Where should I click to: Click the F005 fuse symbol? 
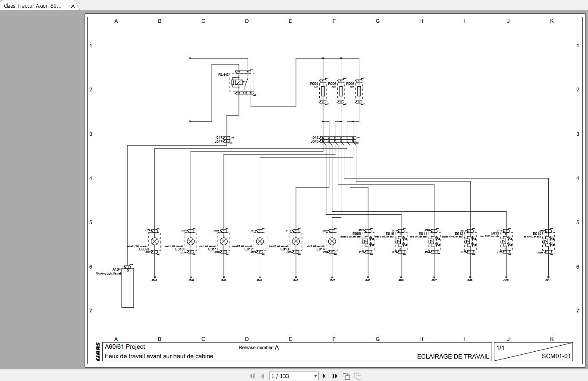point(359,91)
